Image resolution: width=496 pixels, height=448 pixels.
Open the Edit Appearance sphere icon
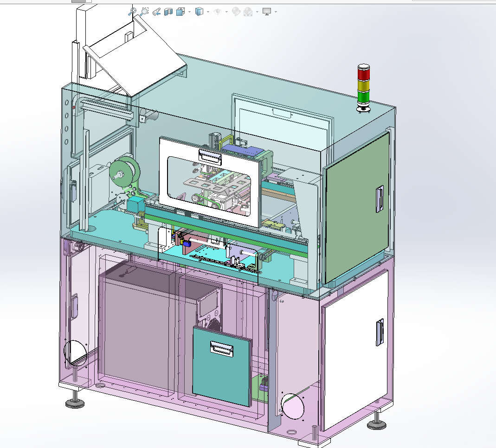(236, 12)
